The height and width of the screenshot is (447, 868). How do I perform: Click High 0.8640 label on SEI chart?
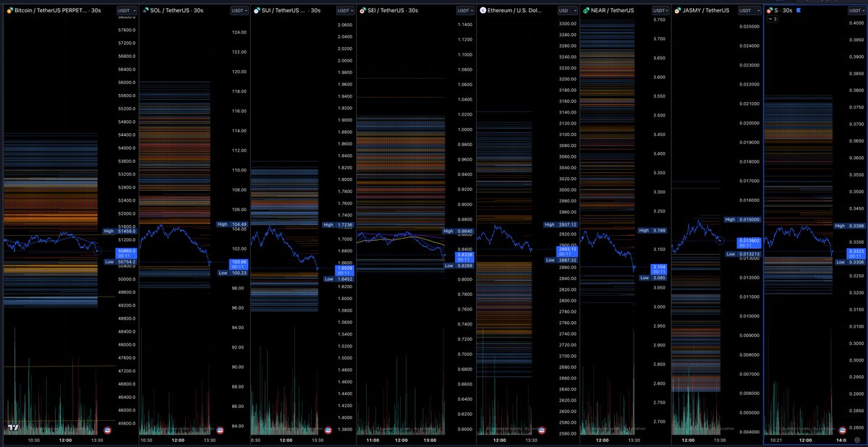(458, 231)
